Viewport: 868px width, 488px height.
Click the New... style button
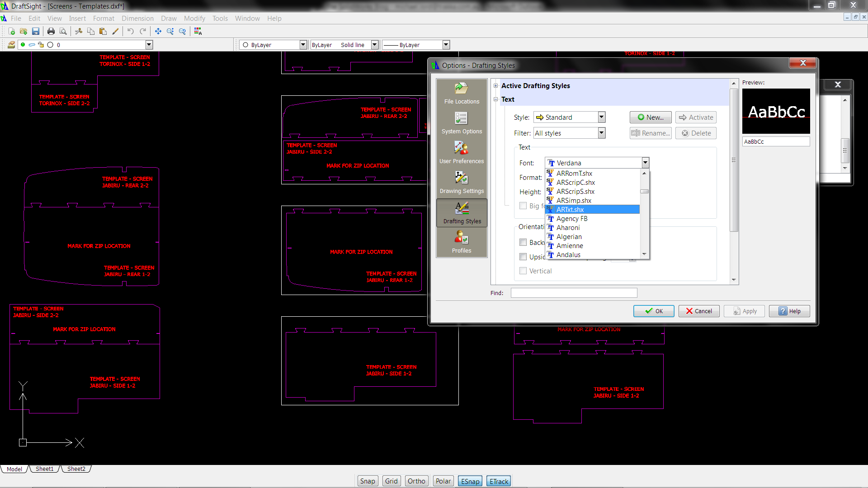[650, 117]
